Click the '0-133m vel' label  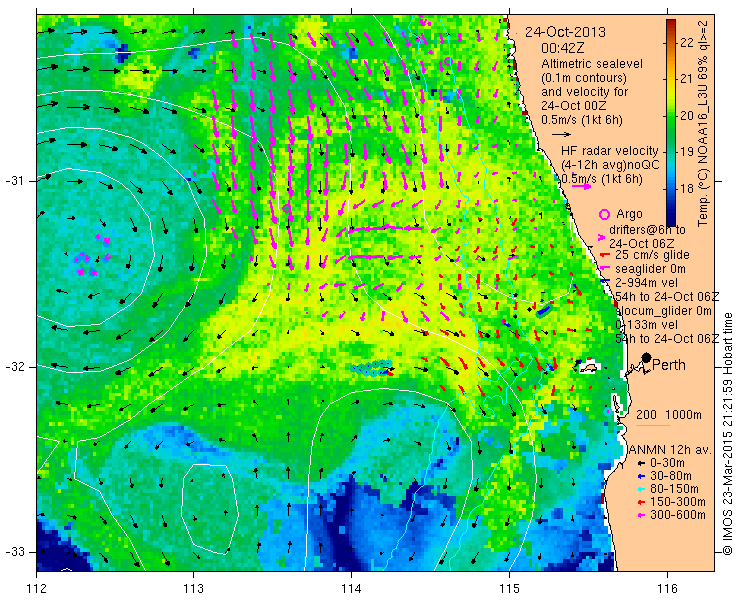click(x=647, y=325)
